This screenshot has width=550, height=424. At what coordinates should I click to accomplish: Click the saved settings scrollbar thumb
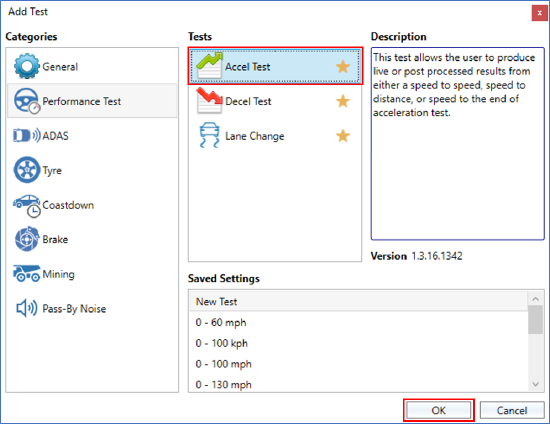(536, 320)
